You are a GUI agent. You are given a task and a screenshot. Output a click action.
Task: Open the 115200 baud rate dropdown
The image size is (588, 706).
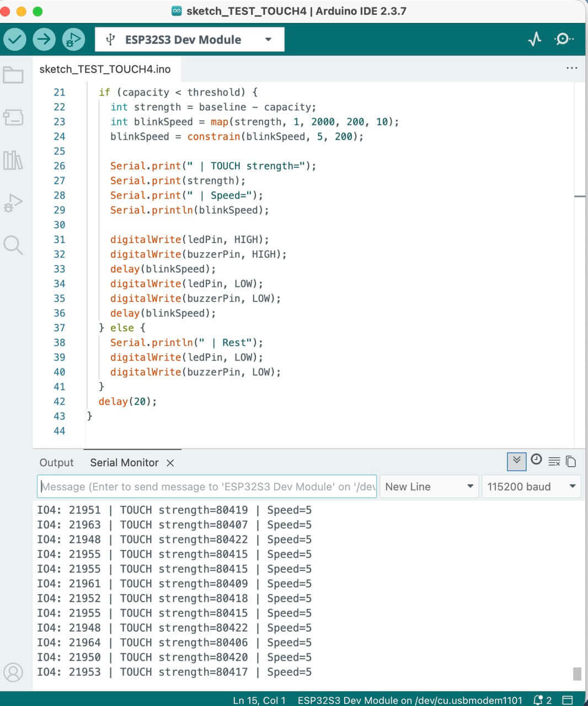531,486
